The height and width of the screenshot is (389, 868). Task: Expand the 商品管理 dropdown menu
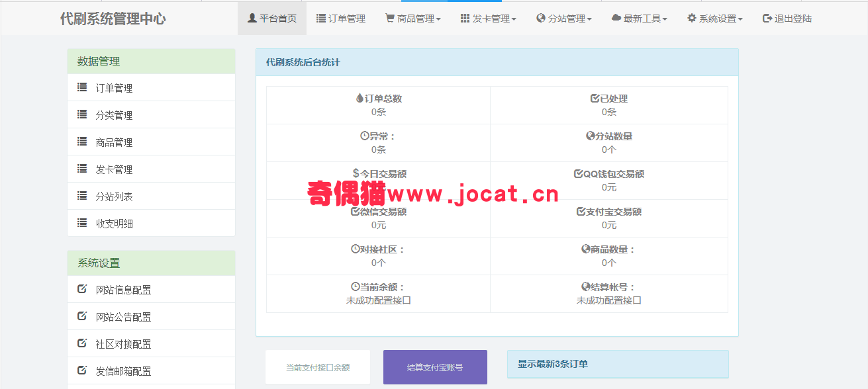[413, 19]
